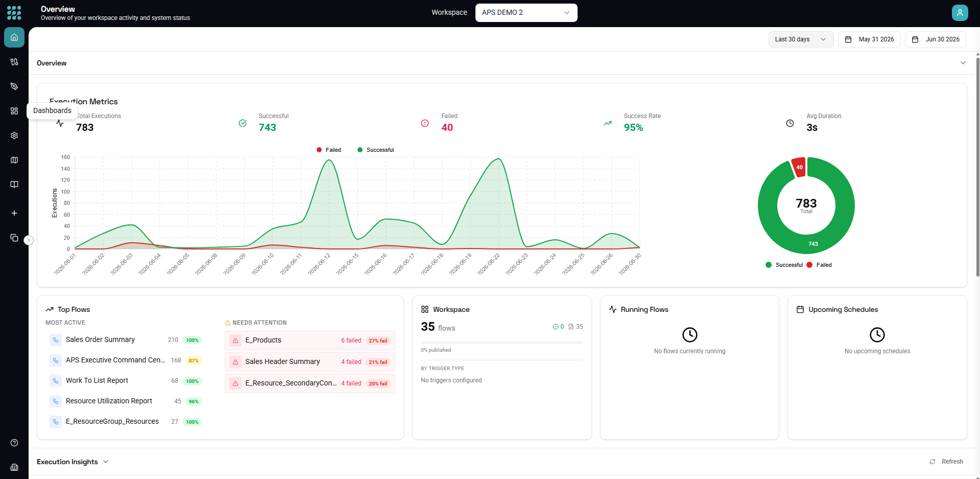Viewport: 980px width, 479px height.
Task: Toggle Failed in donut chart legend
Action: tap(819, 265)
